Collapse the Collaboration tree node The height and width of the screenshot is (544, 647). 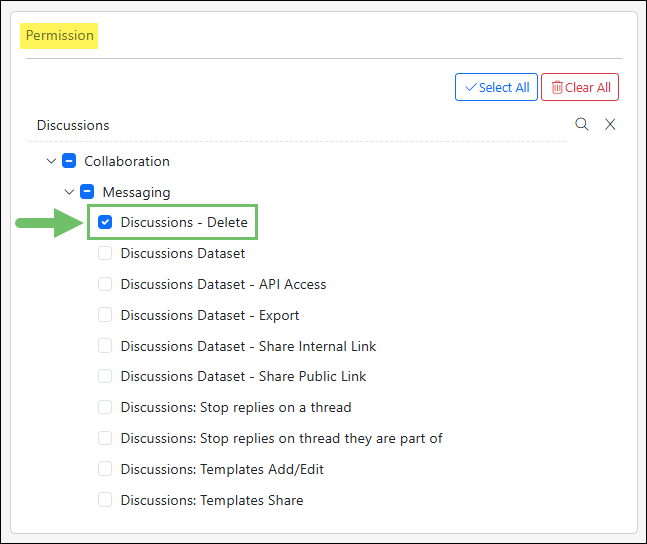pos(51,161)
